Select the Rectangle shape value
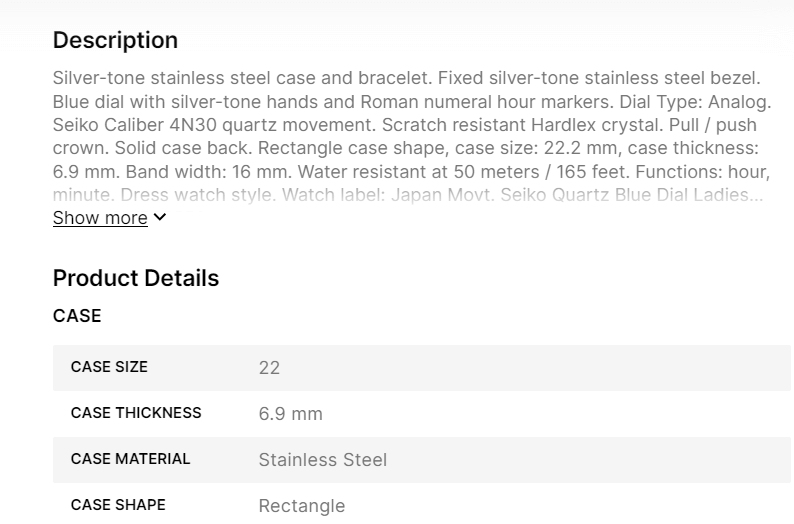The image size is (794, 524). [x=301, y=506]
